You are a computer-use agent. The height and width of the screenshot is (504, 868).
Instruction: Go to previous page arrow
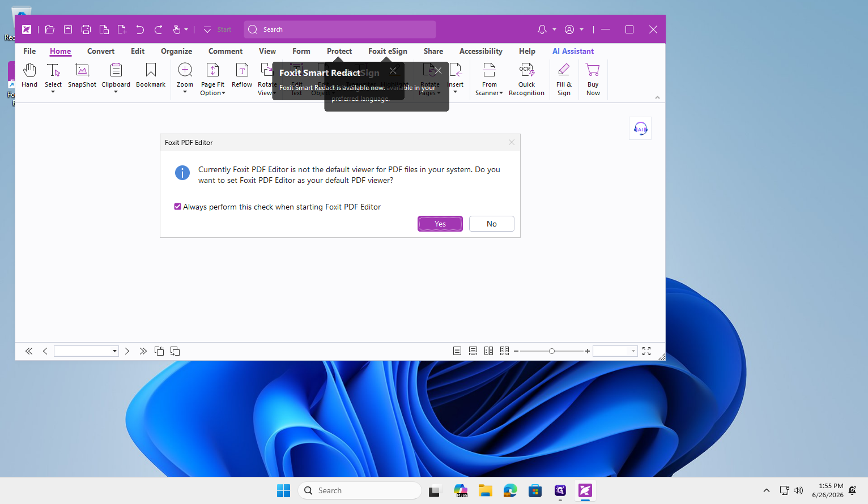pyautogui.click(x=45, y=351)
